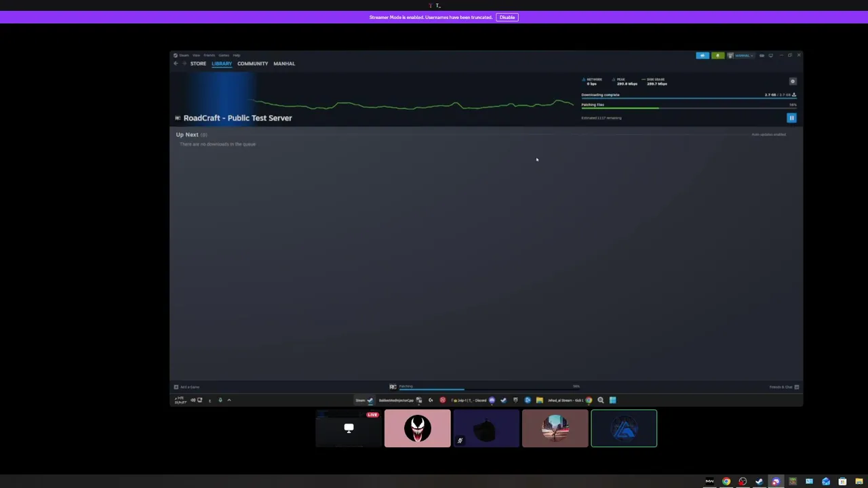Open the COMMUNITY tab in Steam
The width and height of the screenshot is (868, 488).
[x=252, y=64]
